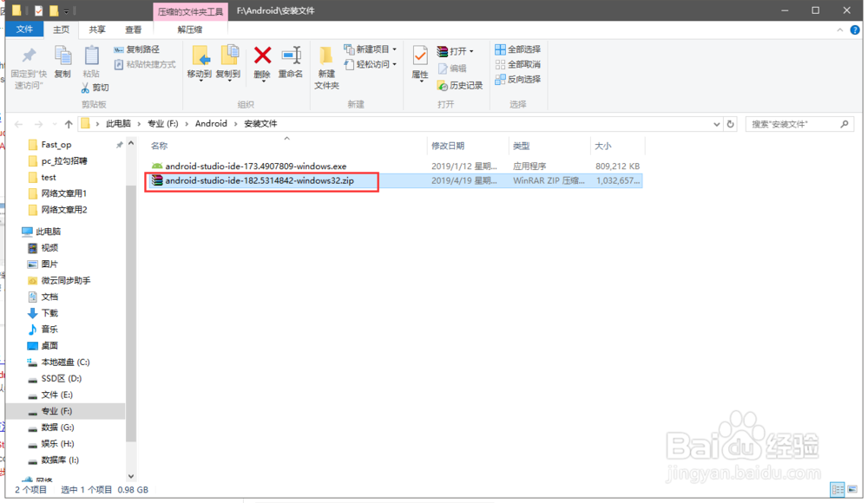The width and height of the screenshot is (868, 503).
Task: Select 此电脑 in navigation pane
Action: (48, 232)
